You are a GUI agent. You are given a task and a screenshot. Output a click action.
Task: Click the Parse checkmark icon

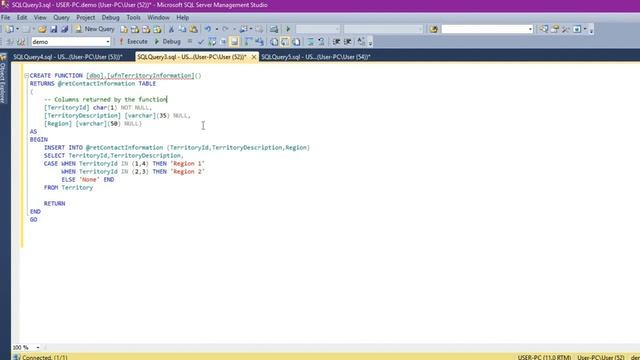[200, 42]
